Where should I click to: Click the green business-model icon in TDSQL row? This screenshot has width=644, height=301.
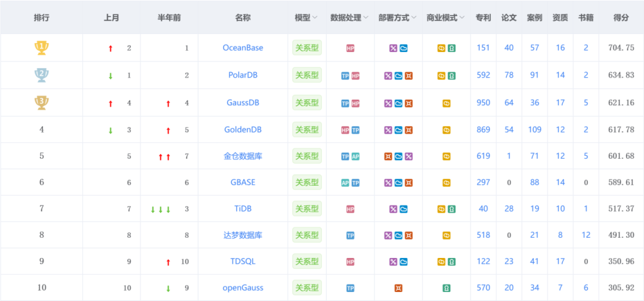(x=451, y=262)
